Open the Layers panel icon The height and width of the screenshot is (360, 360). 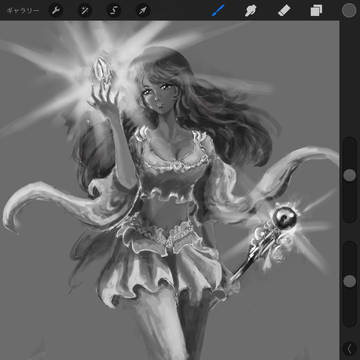pos(316,11)
